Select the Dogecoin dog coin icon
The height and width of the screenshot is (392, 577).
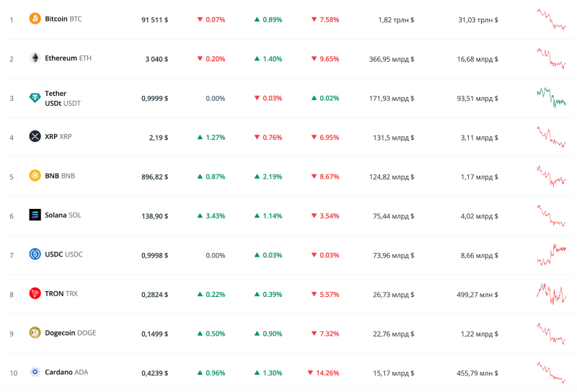point(35,333)
